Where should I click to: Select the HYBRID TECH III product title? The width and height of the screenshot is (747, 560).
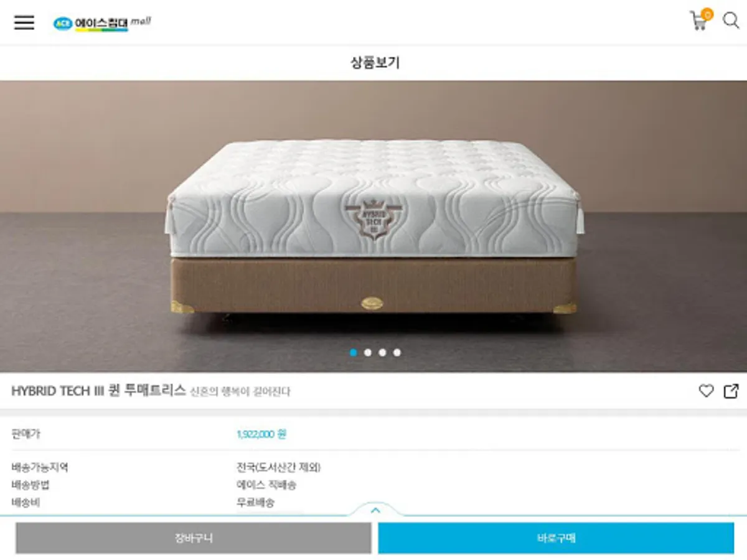(99, 391)
